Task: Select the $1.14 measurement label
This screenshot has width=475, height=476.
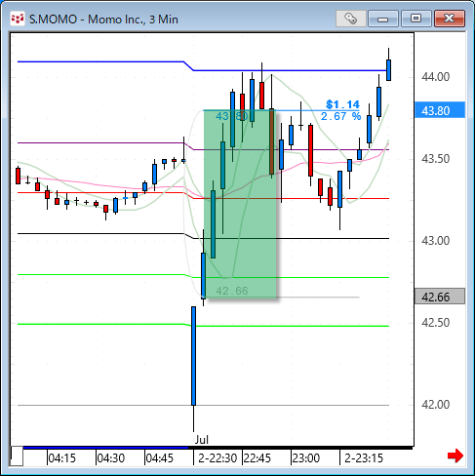Action: click(x=342, y=104)
